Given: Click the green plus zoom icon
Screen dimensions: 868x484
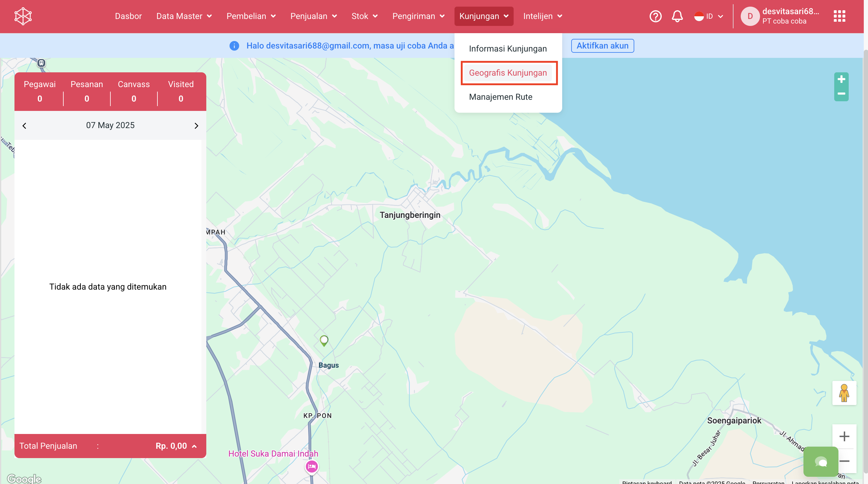Looking at the screenshot, I should point(841,80).
